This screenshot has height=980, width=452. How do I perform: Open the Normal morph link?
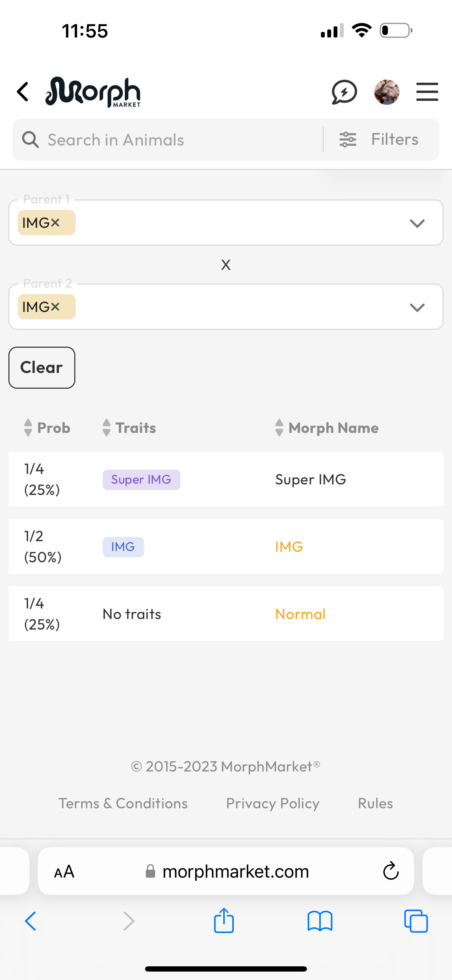click(x=300, y=614)
